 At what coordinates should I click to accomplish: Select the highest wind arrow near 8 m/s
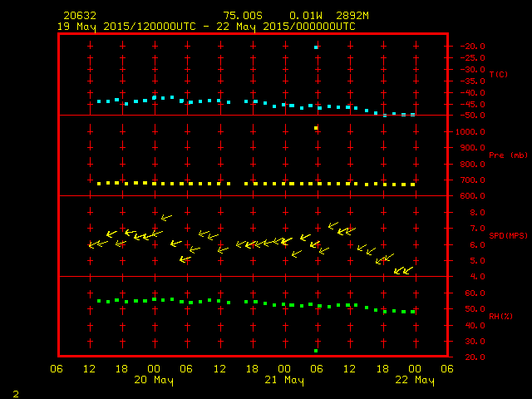click(165, 217)
